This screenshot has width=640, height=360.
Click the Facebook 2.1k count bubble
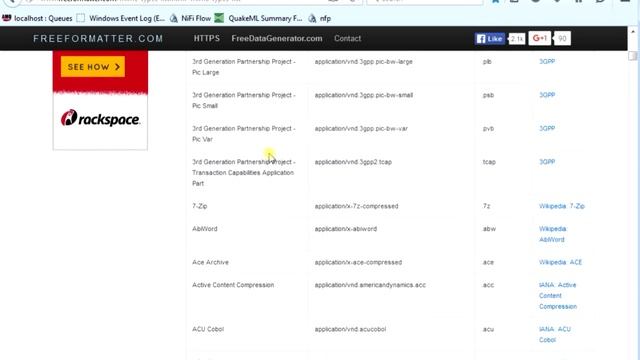517,39
